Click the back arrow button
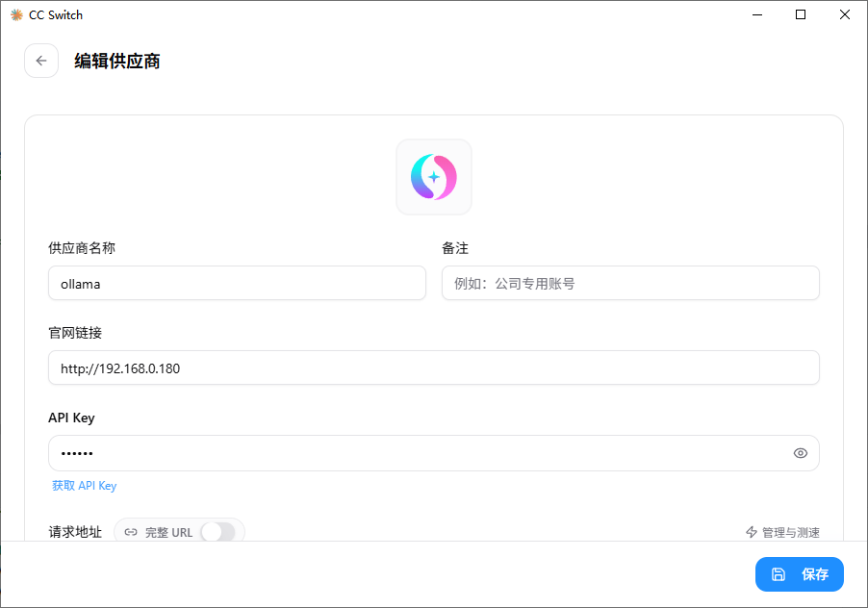868x608 pixels. [x=41, y=61]
